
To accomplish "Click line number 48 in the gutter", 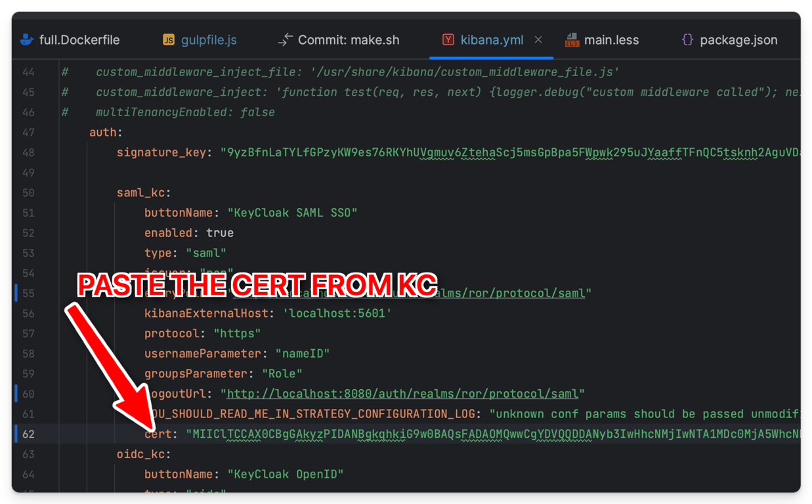I will pos(28,152).
